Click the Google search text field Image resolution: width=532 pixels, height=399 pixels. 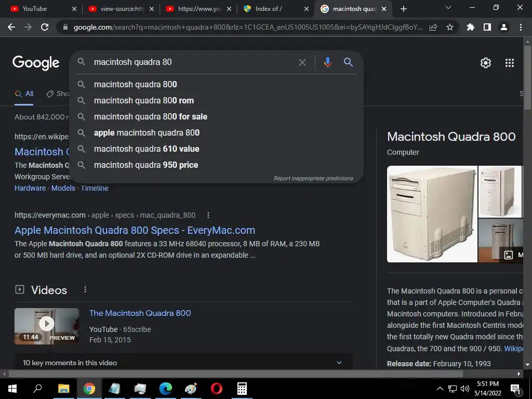(x=193, y=62)
